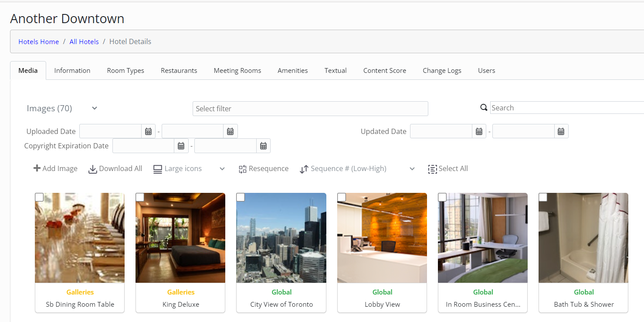Check the Sb Dining Room Table image

[39, 197]
